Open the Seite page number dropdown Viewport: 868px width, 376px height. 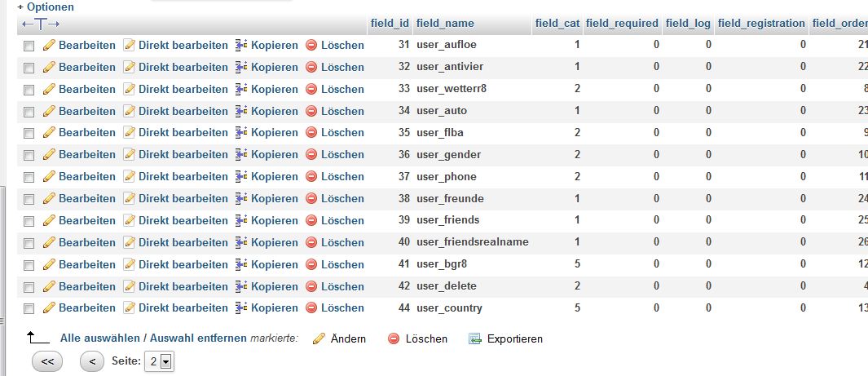tap(160, 362)
